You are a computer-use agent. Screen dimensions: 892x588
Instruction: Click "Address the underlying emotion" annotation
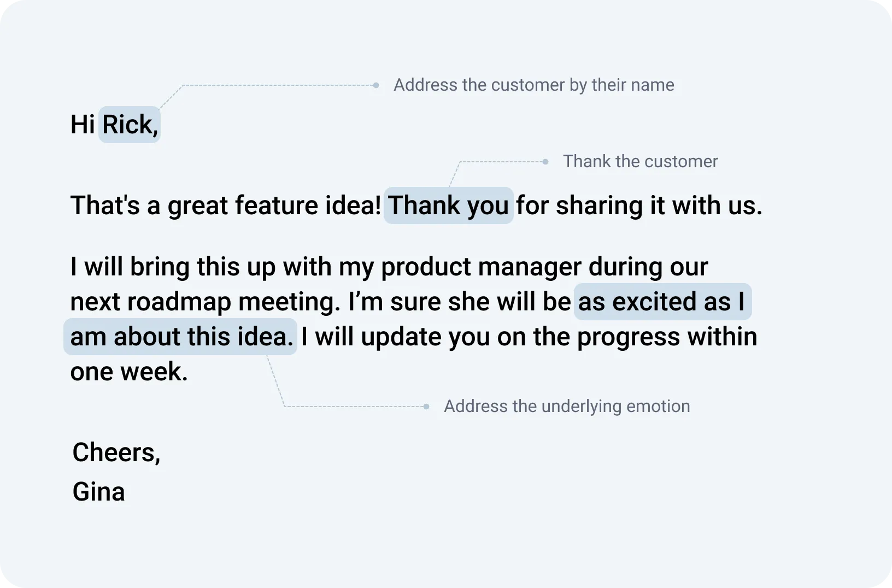pyautogui.click(x=567, y=407)
